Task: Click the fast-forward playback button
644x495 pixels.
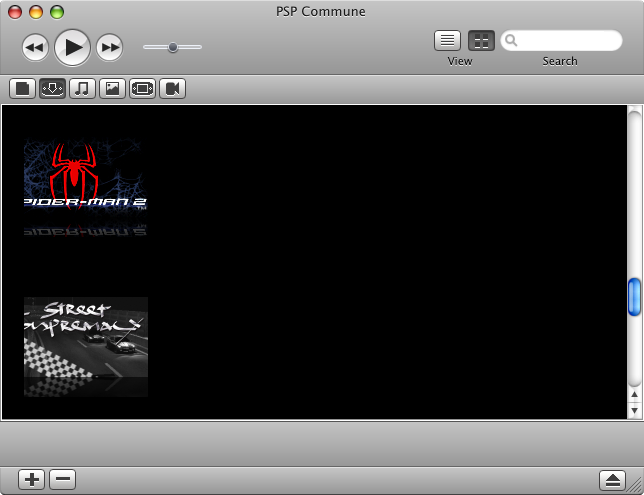Action: coord(110,48)
